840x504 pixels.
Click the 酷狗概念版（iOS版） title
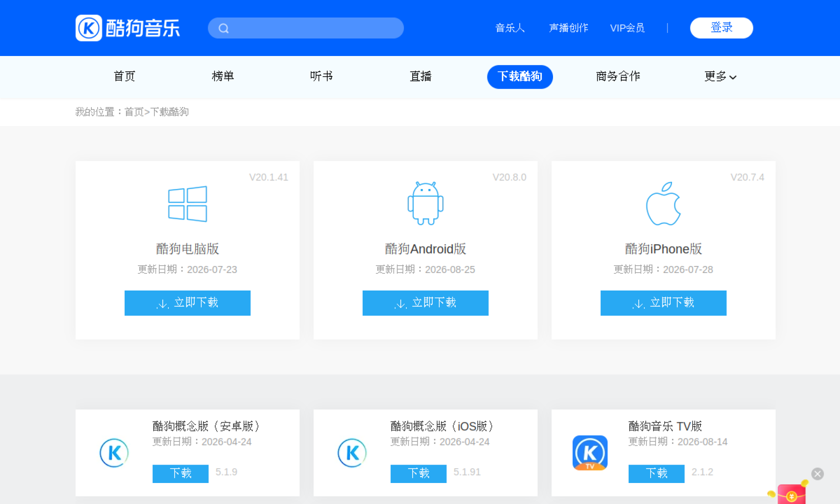coord(443,426)
